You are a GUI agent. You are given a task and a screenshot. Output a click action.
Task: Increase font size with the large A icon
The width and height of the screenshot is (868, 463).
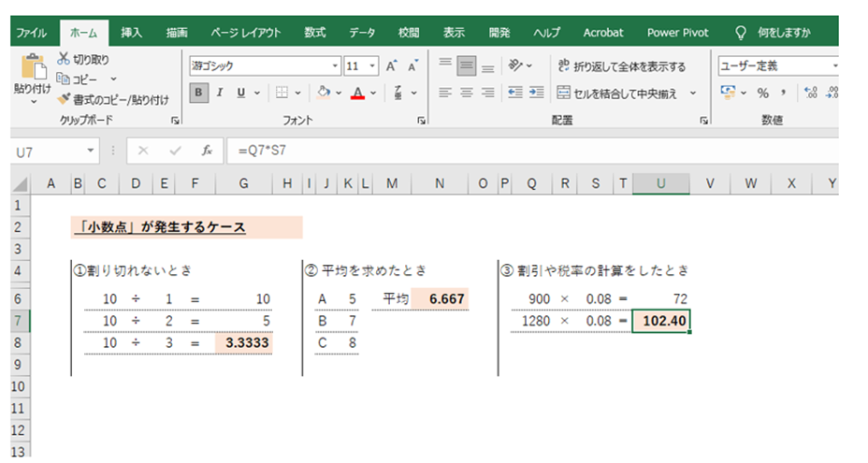click(392, 66)
